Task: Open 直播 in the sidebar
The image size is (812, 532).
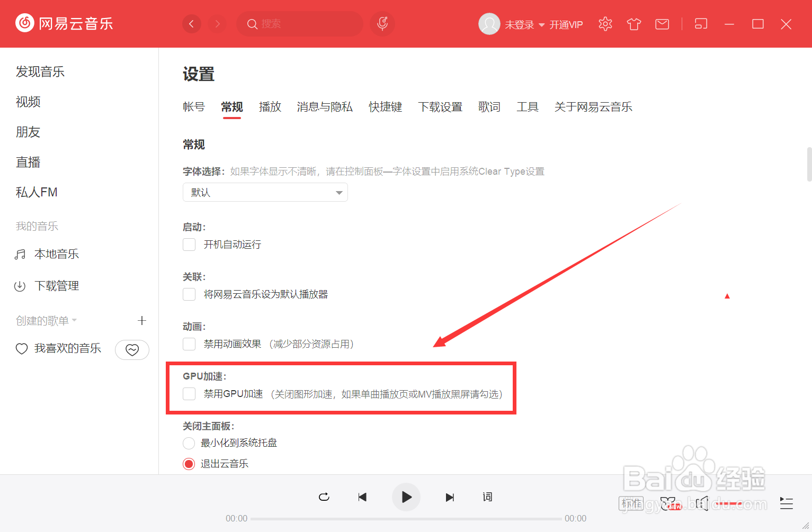Action: click(x=28, y=163)
